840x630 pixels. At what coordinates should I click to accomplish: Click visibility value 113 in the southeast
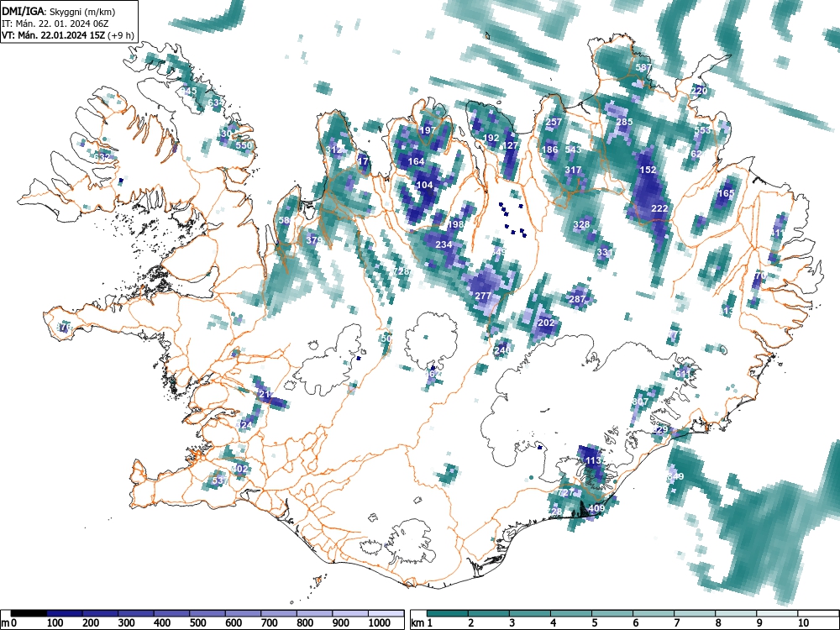click(593, 460)
